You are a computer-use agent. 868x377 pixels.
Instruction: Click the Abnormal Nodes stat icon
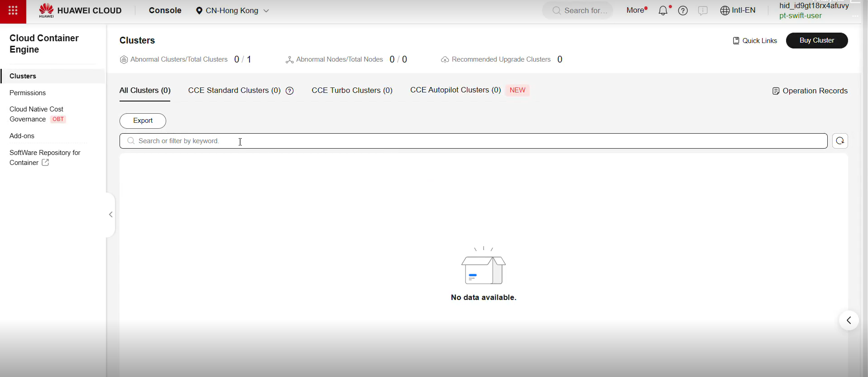(290, 60)
